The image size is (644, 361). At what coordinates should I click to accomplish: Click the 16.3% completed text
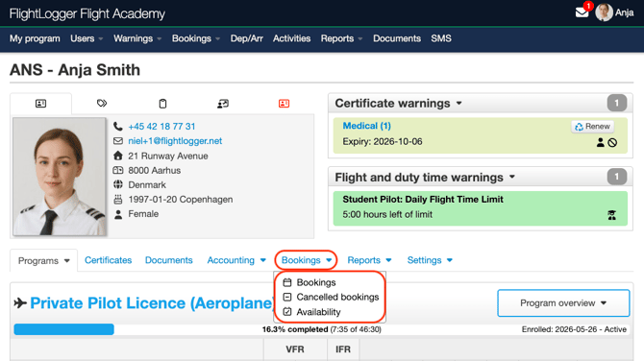[295, 329]
